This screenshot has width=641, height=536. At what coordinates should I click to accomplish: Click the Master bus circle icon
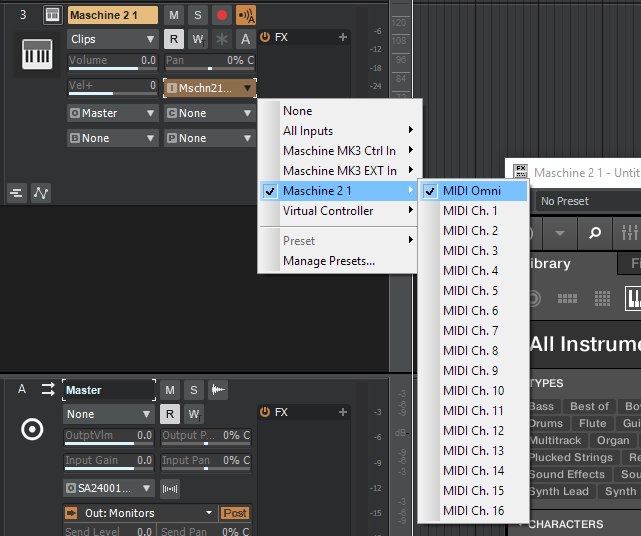coord(32,429)
